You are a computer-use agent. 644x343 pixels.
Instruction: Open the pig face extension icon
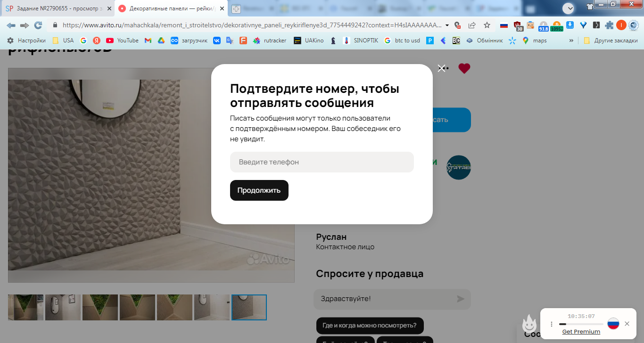(x=530, y=25)
